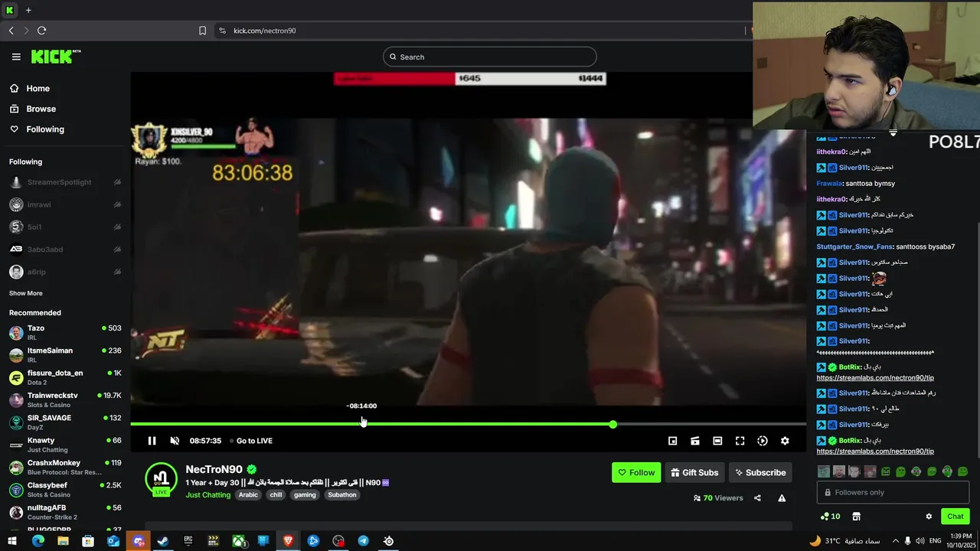Send the message with the Chat button
980x551 pixels.
click(955, 517)
